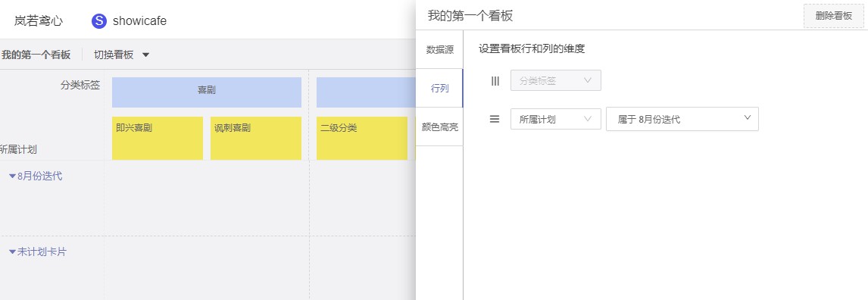This screenshot has height=300, width=868.
Task: Open the 属于 8月份迭代 filter dropdown
Action: [x=682, y=119]
